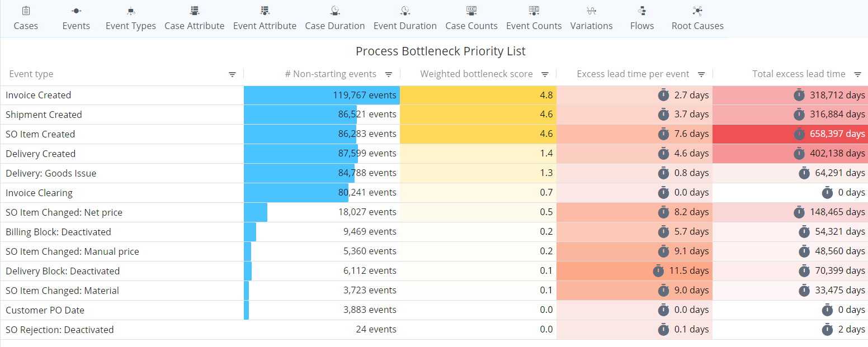Open the Invoice Created event link

(38, 95)
